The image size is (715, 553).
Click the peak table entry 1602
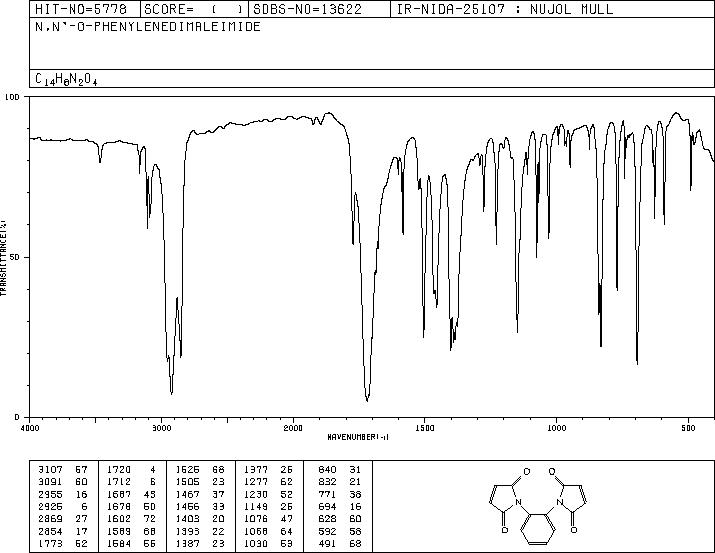click(x=119, y=519)
